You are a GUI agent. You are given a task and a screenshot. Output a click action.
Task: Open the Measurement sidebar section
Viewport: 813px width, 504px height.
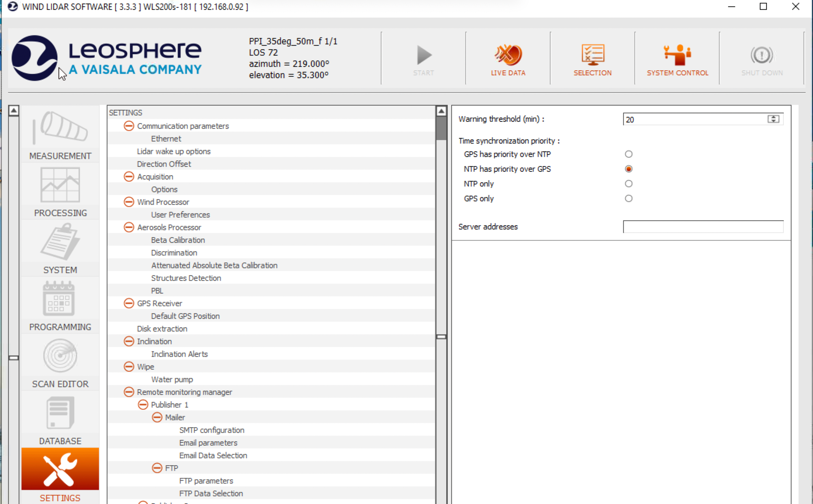(x=60, y=136)
